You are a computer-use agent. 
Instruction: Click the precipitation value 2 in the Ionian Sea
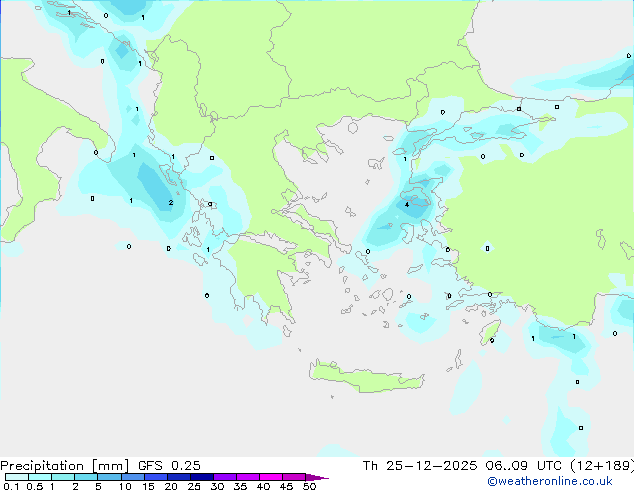[x=171, y=203]
